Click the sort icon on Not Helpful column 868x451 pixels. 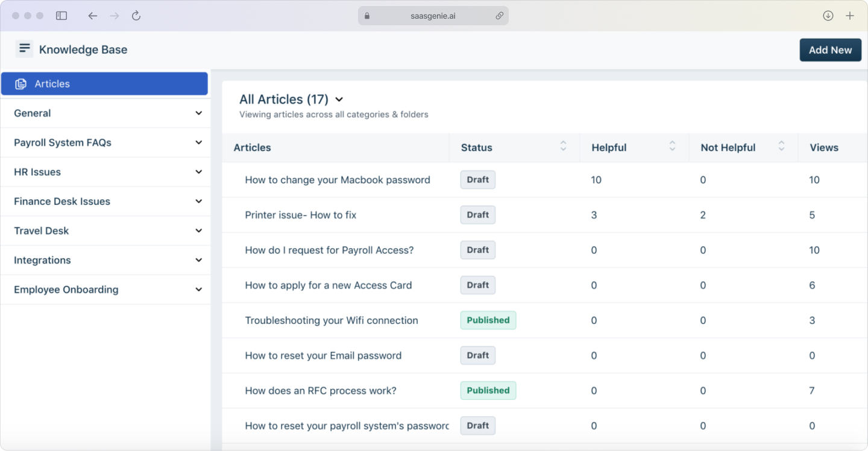pos(782,146)
